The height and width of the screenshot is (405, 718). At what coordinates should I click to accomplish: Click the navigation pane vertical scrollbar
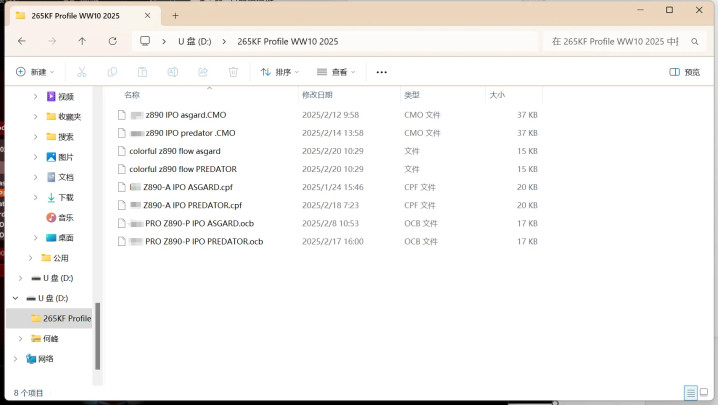98,336
